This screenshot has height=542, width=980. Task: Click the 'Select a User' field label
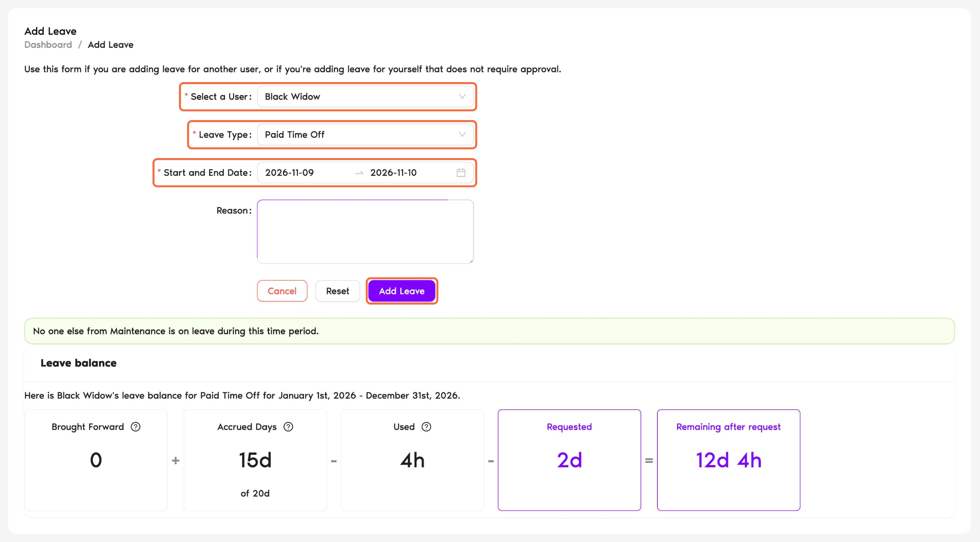pyautogui.click(x=221, y=97)
